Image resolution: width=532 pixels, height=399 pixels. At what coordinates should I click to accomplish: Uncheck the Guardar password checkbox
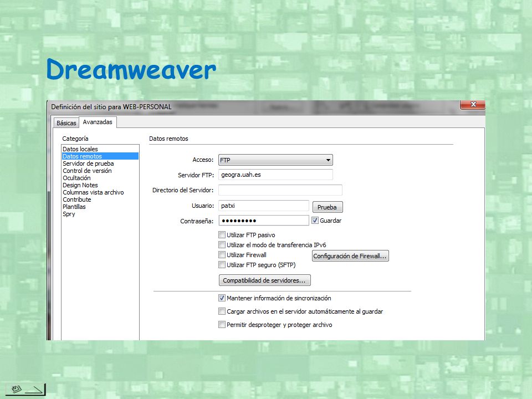point(315,221)
